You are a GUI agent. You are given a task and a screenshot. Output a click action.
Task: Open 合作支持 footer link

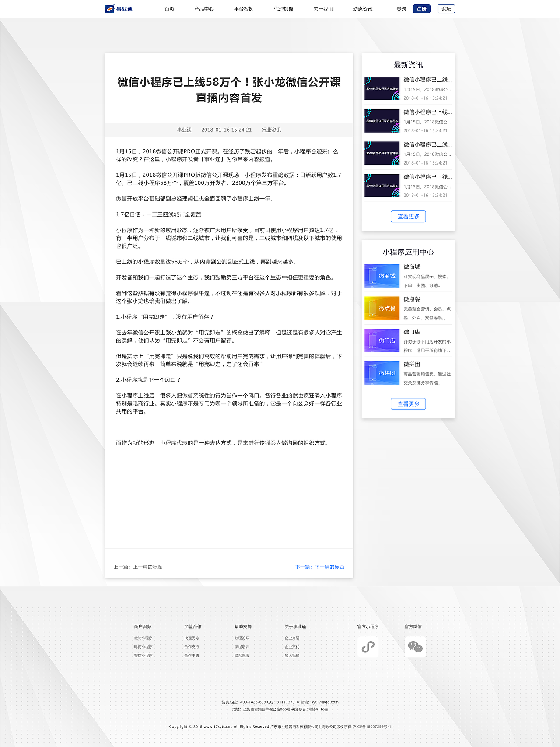[192, 647]
